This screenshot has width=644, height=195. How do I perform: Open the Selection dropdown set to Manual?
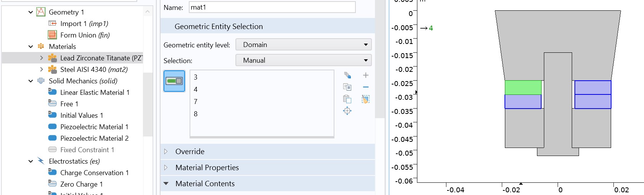(303, 60)
